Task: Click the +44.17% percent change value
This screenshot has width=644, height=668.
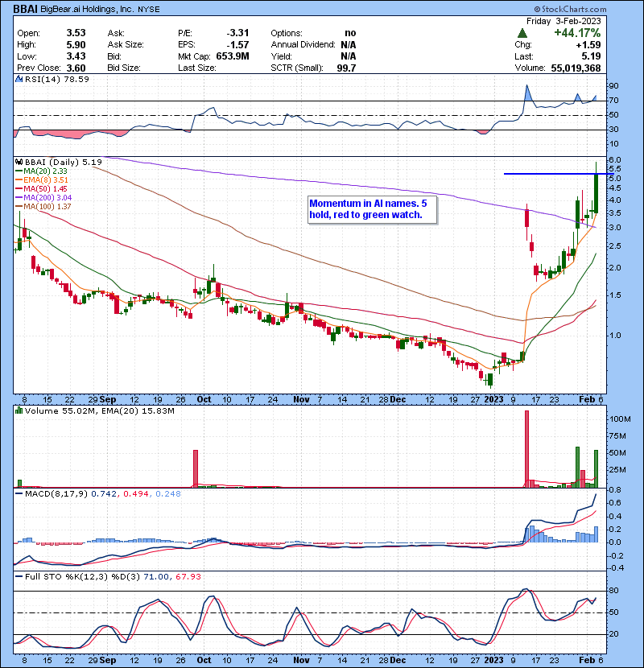Action: (x=577, y=33)
